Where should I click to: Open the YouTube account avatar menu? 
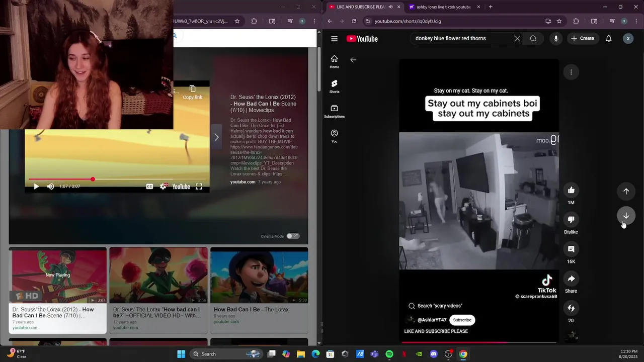628,38
